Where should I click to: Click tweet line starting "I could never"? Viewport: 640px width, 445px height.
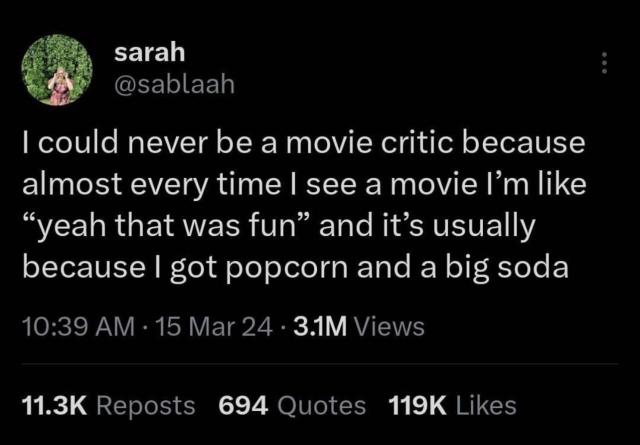point(304,142)
